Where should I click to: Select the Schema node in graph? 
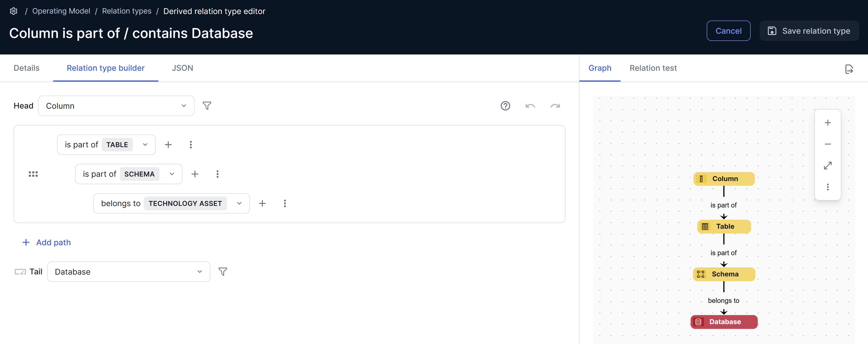click(x=724, y=274)
